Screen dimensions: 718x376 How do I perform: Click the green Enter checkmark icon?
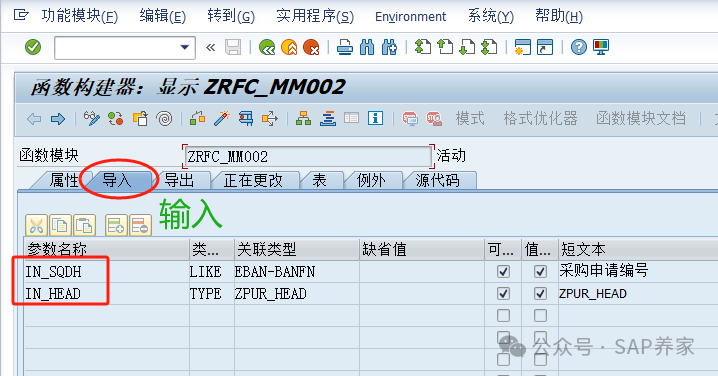(x=33, y=47)
